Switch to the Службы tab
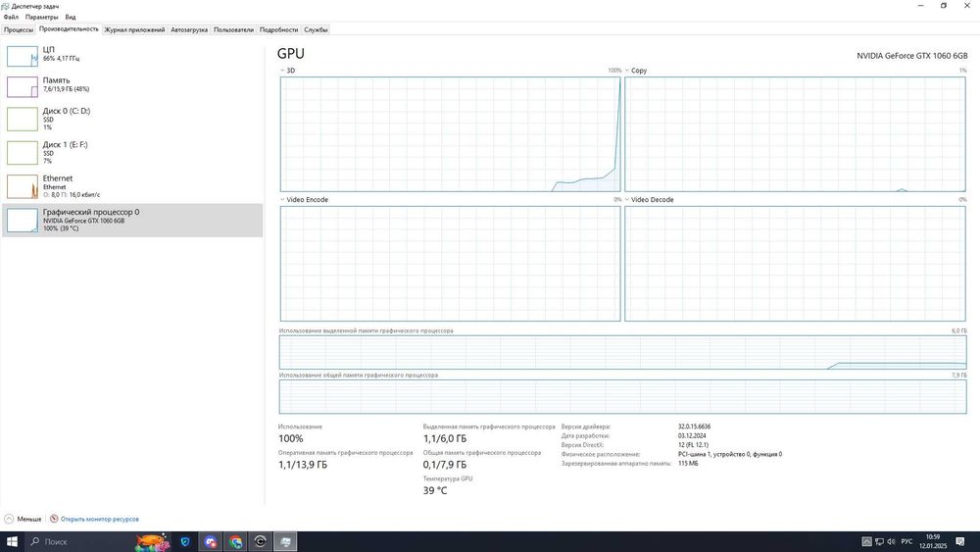 tap(316, 29)
